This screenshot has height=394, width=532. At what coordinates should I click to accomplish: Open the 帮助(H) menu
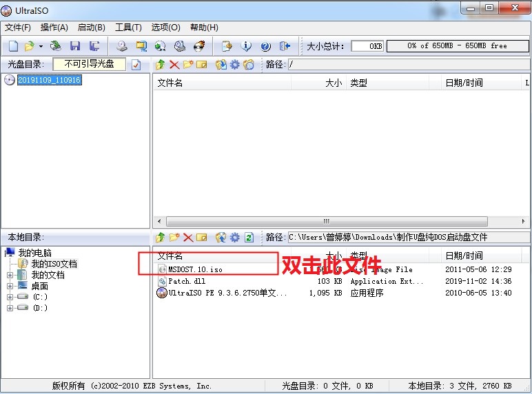[x=204, y=28]
